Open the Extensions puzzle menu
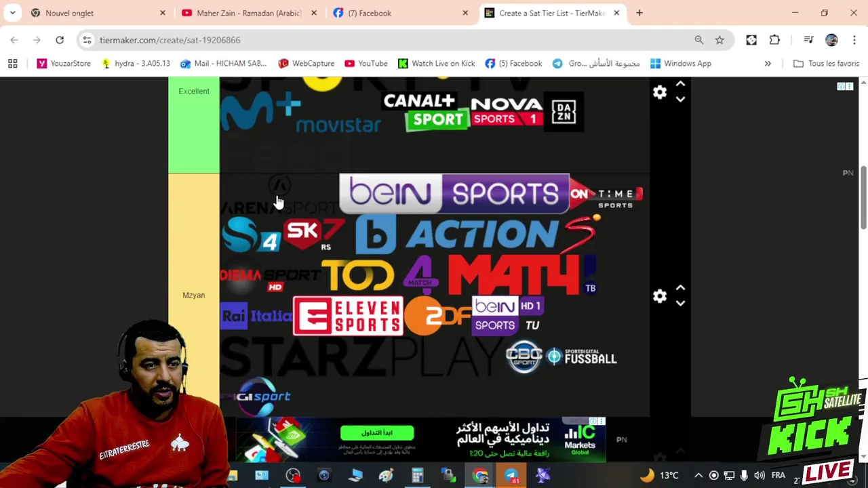Image resolution: width=868 pixels, height=488 pixels. tap(774, 40)
